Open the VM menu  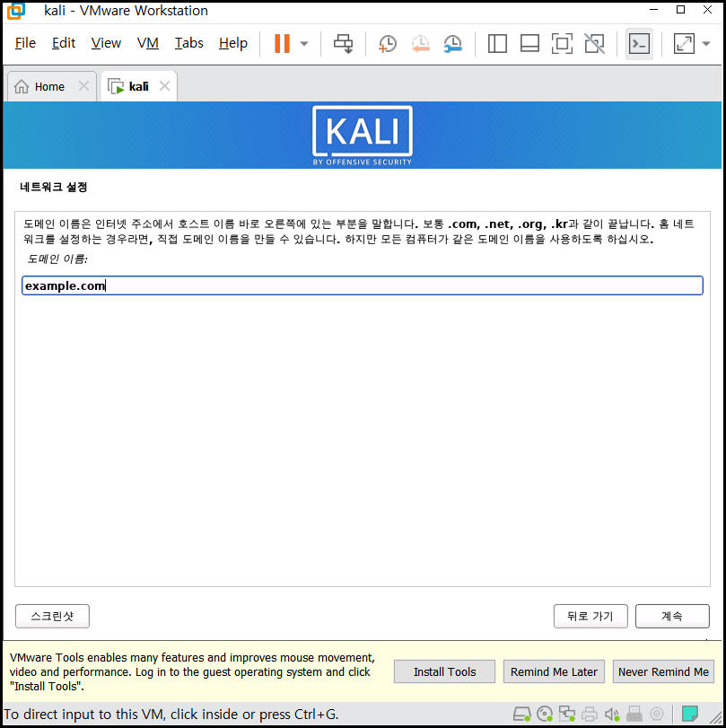tap(147, 43)
